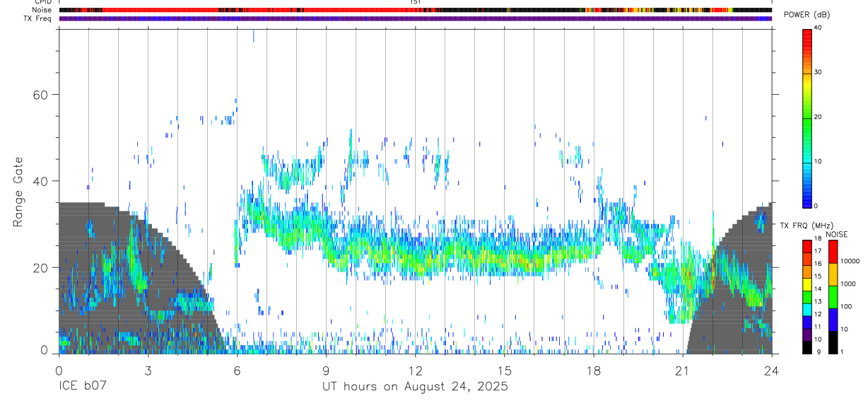Click the 40 tick on Range Gate axis
The height and width of the screenshot is (401, 868).
tap(42, 181)
